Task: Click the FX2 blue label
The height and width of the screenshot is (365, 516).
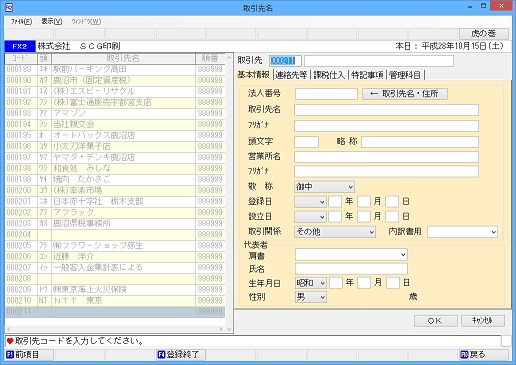Action: pyautogui.click(x=20, y=46)
